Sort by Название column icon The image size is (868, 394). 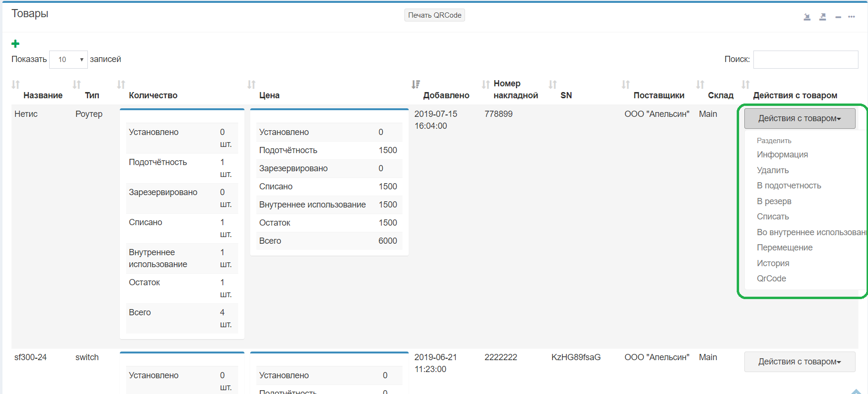[16, 85]
